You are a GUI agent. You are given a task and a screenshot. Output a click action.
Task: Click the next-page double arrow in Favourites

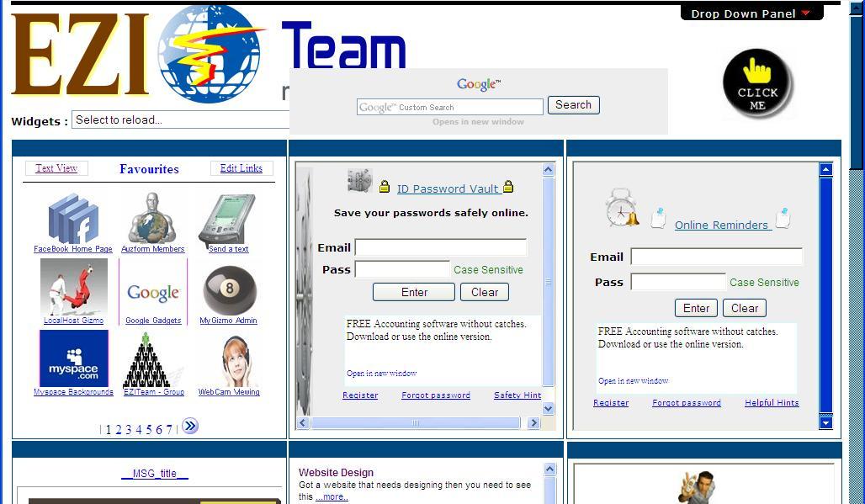click(x=190, y=427)
